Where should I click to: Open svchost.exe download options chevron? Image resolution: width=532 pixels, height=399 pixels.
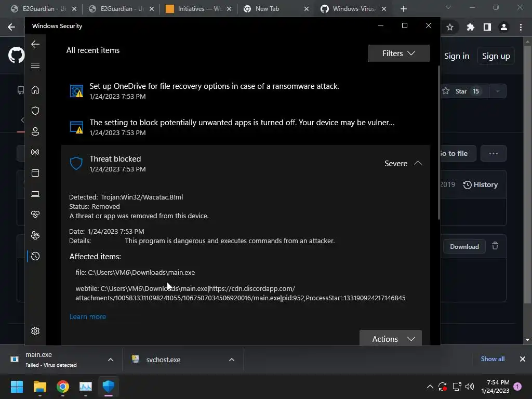click(232, 360)
